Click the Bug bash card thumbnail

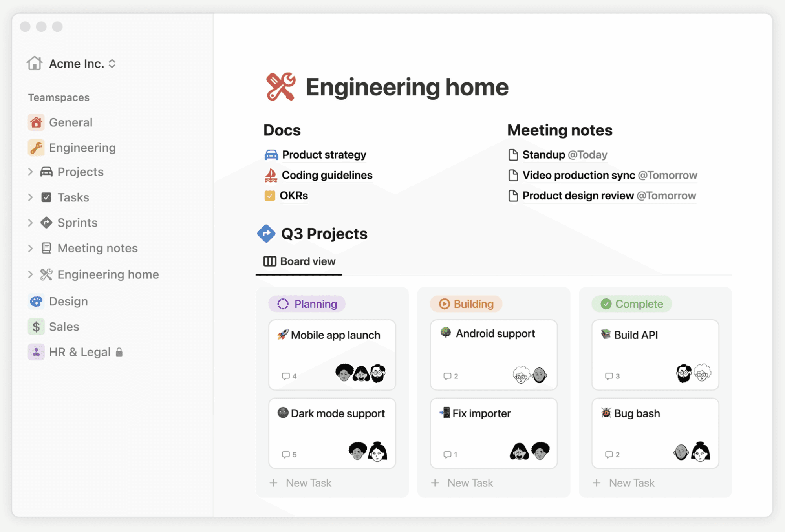[x=606, y=413]
